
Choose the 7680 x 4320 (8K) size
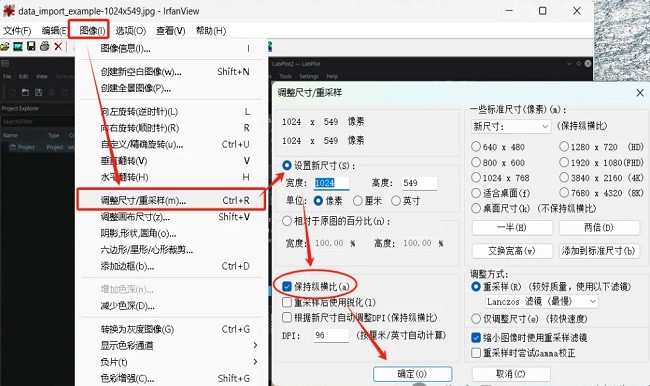click(564, 192)
